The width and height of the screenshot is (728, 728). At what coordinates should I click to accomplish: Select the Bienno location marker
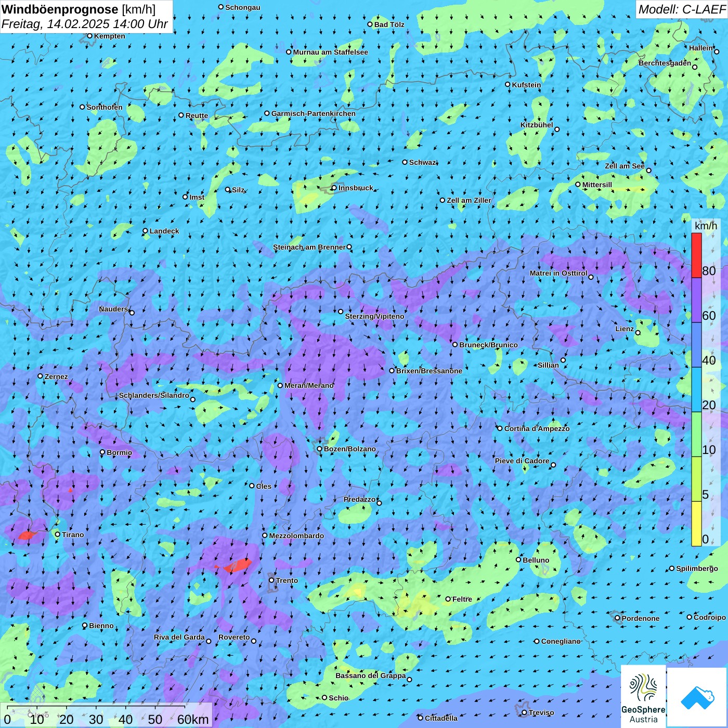pos(85,626)
